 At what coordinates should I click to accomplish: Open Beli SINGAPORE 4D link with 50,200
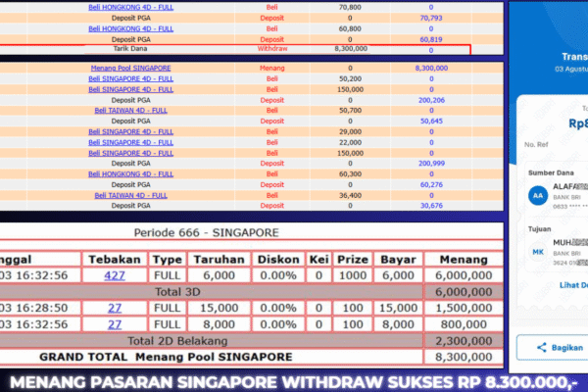click(131, 78)
